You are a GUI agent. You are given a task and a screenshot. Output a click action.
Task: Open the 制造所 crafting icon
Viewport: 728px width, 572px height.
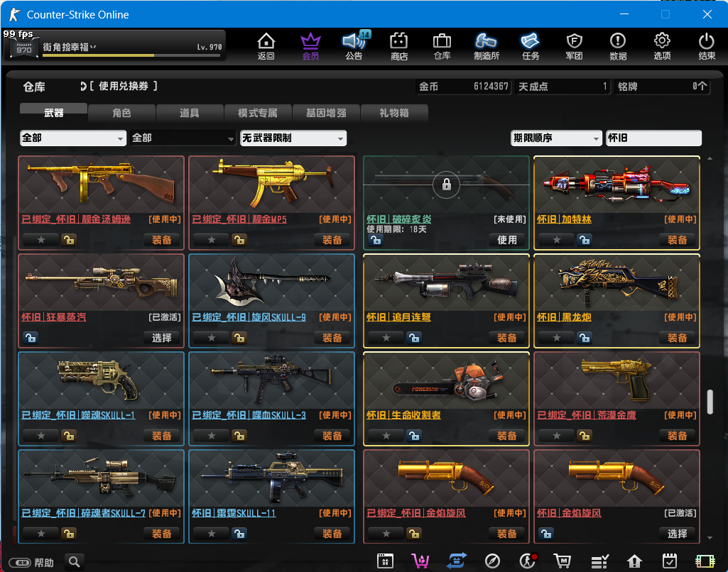[486, 46]
